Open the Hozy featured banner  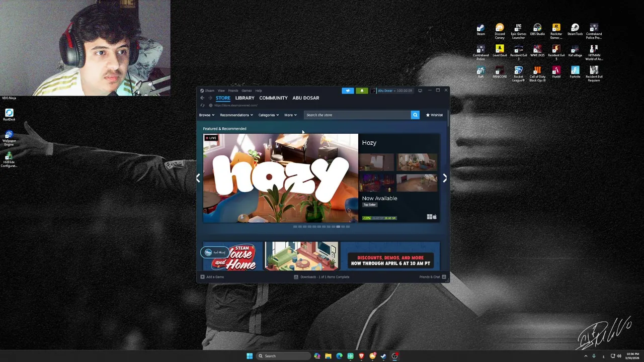click(281, 178)
